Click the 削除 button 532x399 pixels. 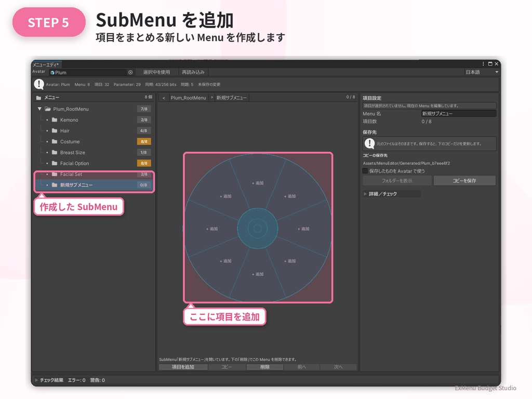tap(265, 367)
